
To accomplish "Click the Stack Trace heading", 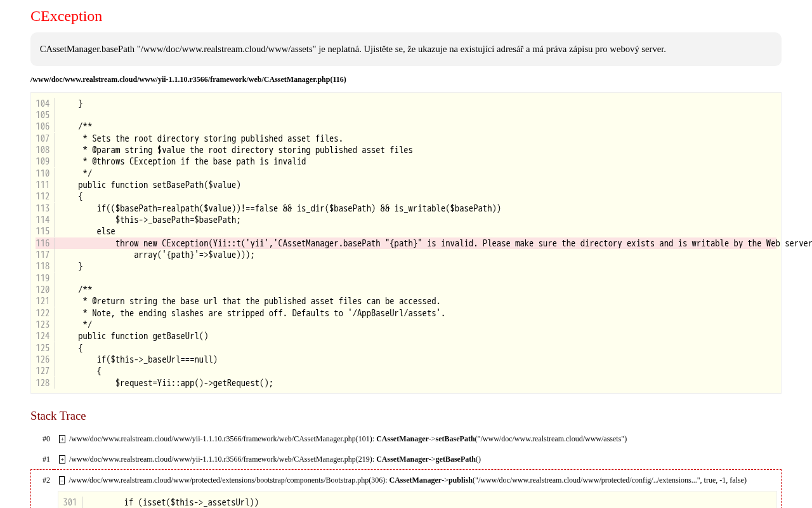I will click(x=58, y=416).
